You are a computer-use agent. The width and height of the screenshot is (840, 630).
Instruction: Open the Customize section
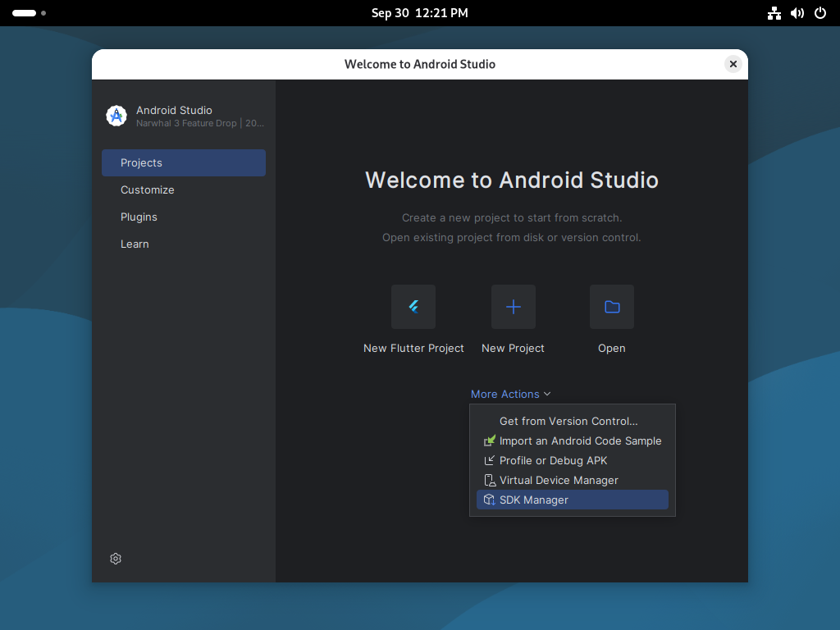click(148, 189)
